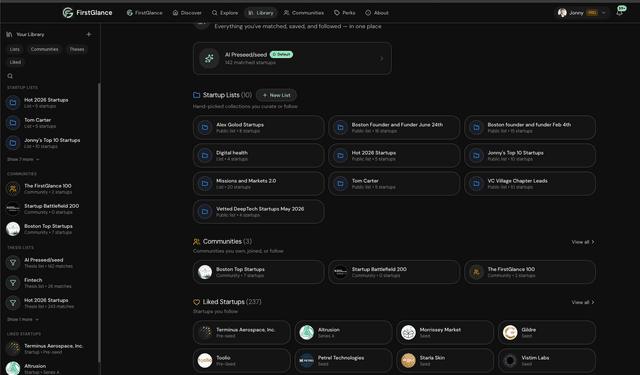Click the New List button
This screenshot has width=640, height=375.
(x=276, y=95)
